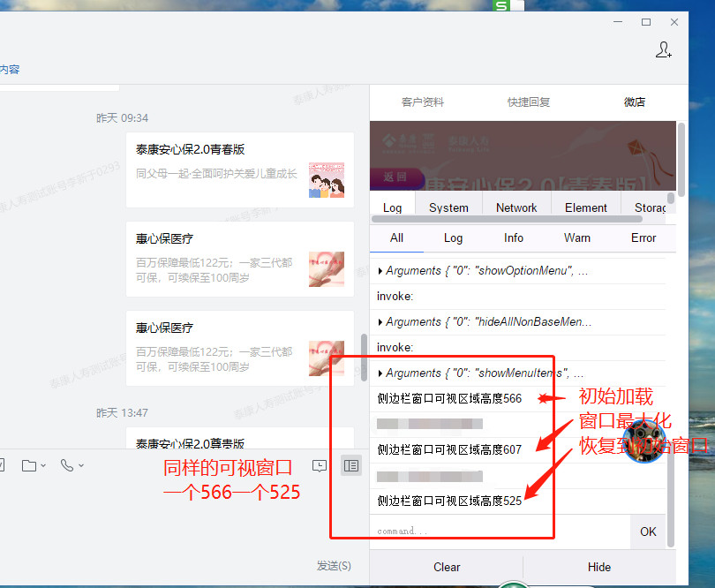Click the 昨天 09:34 timestamp
The height and width of the screenshot is (588, 715).
122,118
